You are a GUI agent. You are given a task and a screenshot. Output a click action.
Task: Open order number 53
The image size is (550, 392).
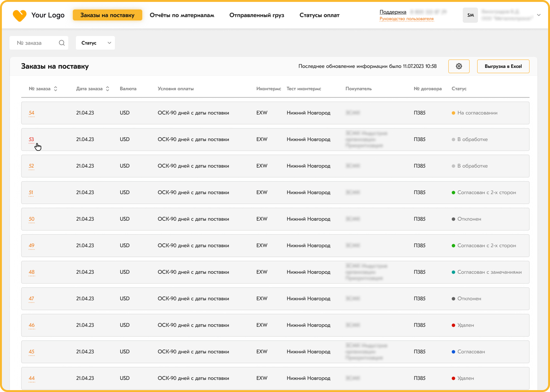(31, 140)
